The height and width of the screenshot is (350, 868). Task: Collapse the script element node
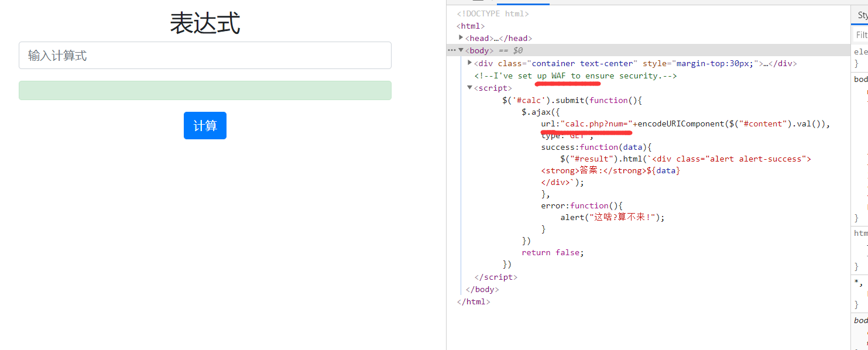[470, 88]
